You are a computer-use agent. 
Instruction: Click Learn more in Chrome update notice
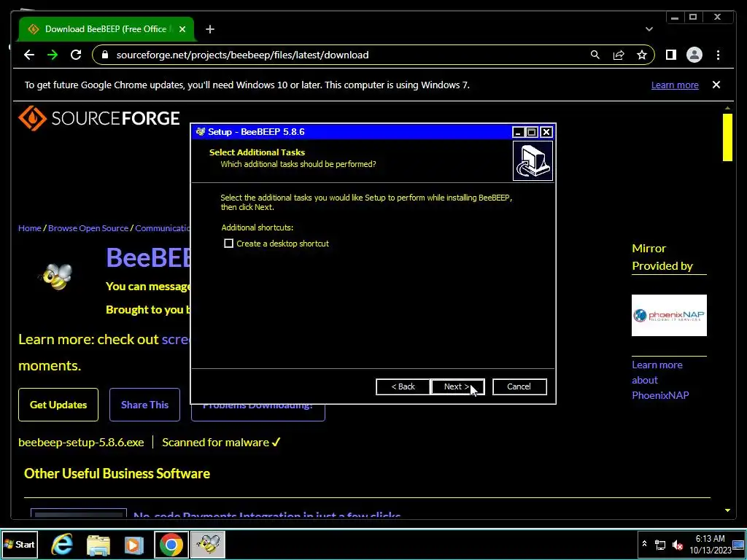675,85
